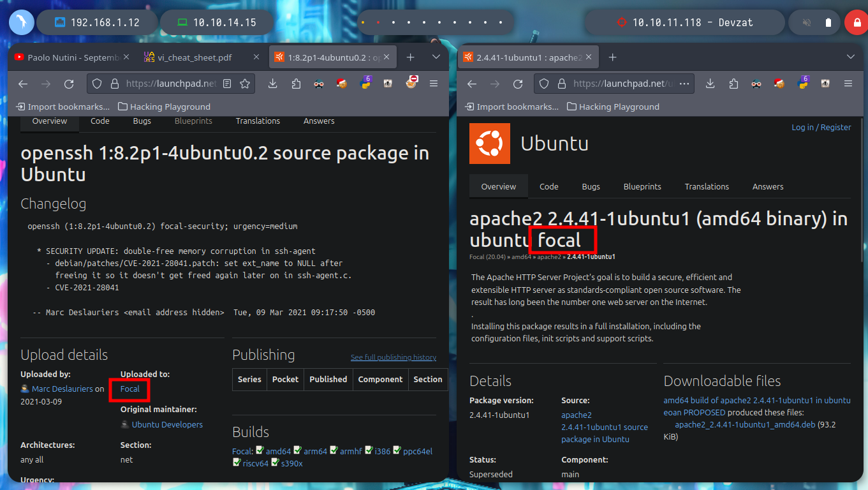Click the hacker-face extension in left window
Viewport: 868px width, 490px height.
tap(320, 84)
